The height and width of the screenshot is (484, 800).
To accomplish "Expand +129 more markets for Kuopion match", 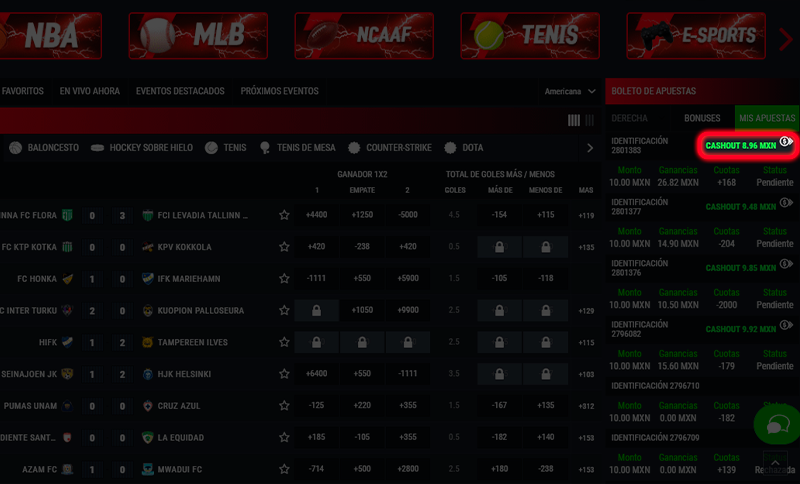I will (586, 311).
